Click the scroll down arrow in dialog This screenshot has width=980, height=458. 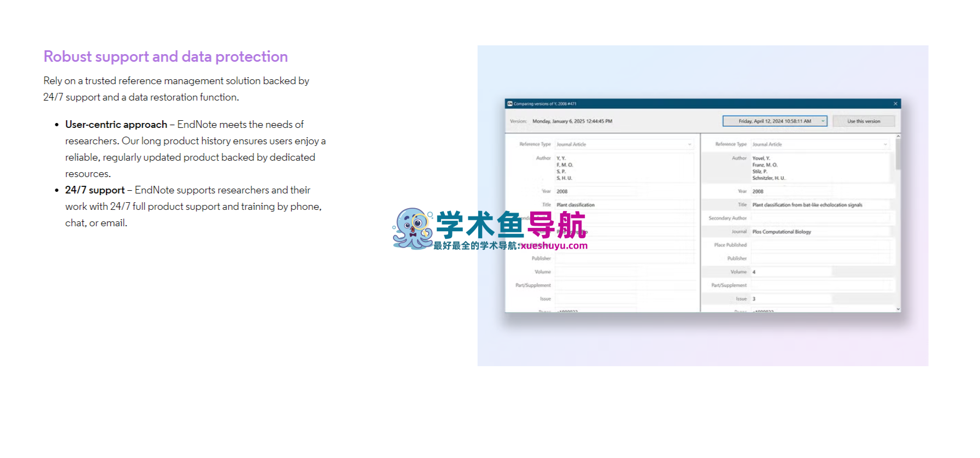click(898, 309)
